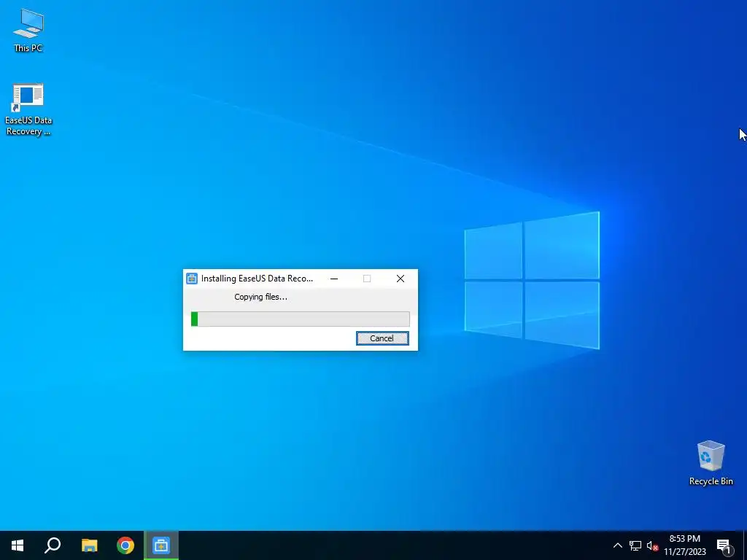Select the Recycle Bin desktop icon
The width and height of the screenshot is (747, 560).
point(711,463)
